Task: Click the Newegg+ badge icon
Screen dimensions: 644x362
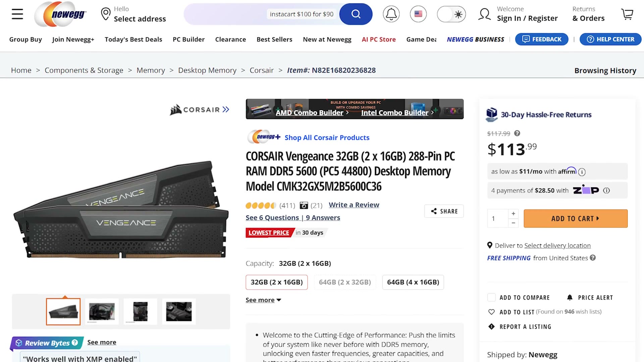Action: click(264, 137)
